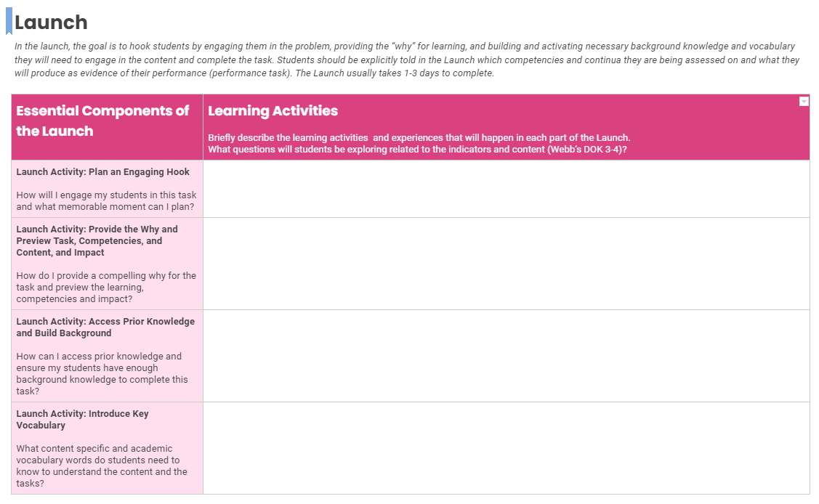Click the blue bookmark icon beside Launch
The image size is (819, 504).
pos(9,21)
